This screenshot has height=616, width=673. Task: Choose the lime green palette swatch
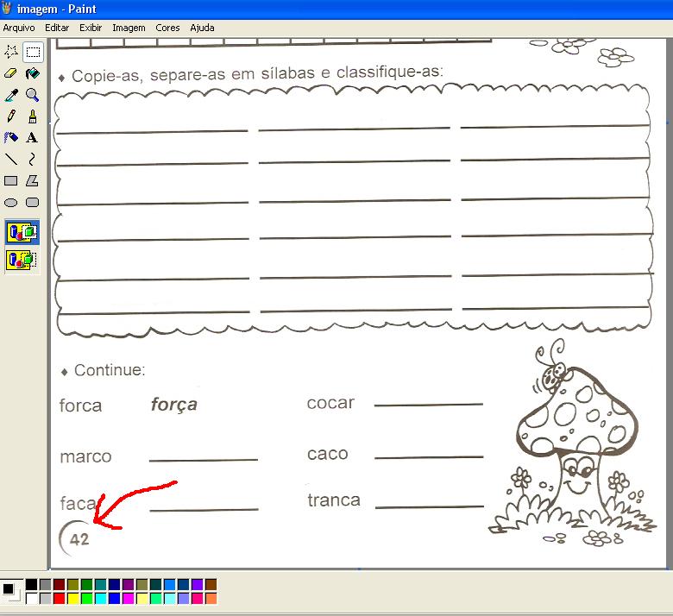point(86,598)
